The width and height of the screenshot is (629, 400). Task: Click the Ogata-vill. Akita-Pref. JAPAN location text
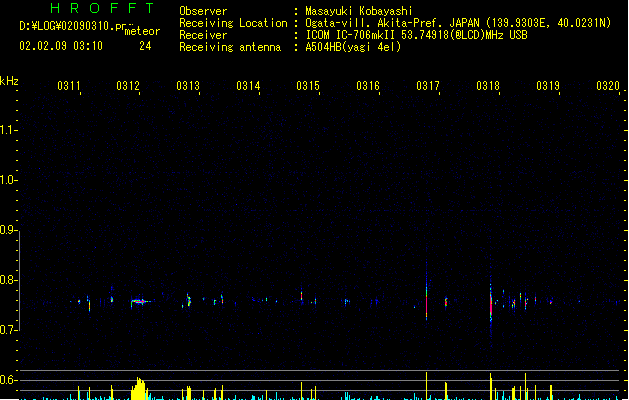point(458,23)
